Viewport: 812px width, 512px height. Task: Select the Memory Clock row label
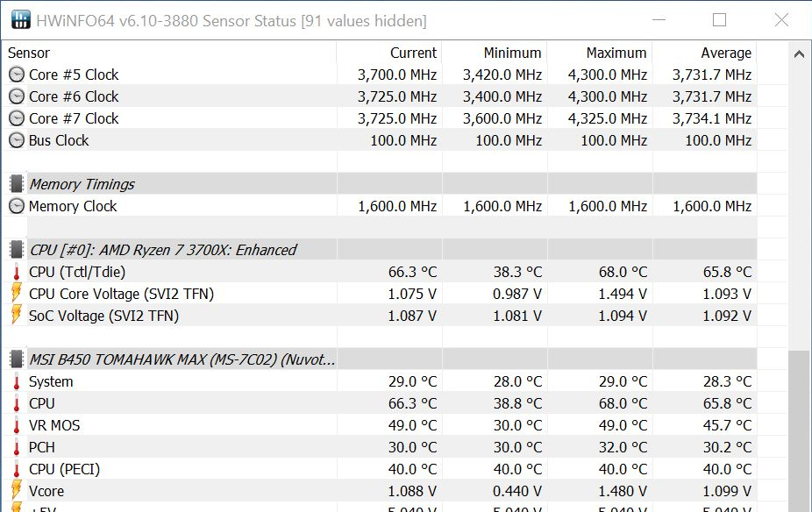point(73,206)
